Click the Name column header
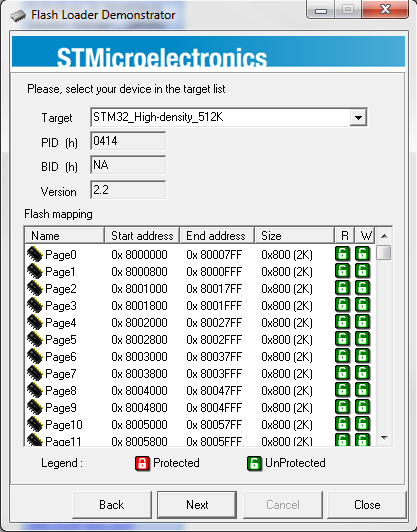 click(64, 235)
